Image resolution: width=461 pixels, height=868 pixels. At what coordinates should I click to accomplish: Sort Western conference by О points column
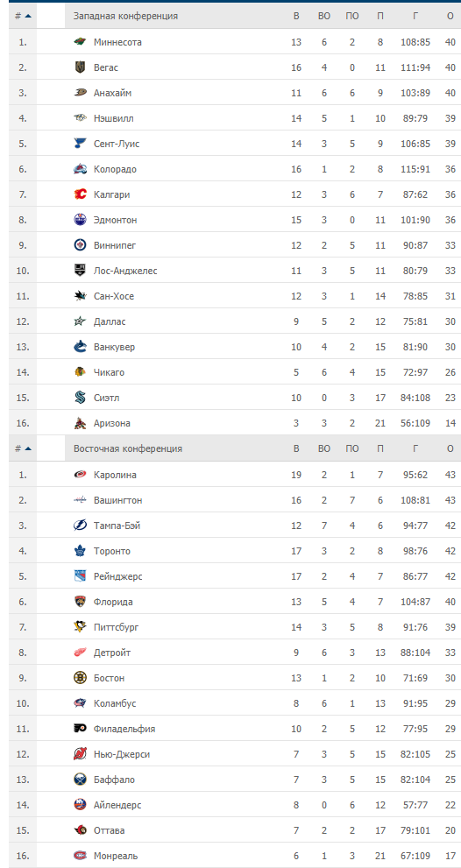(450, 16)
